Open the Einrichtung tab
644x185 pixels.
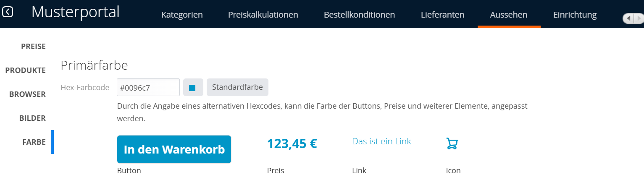point(575,15)
